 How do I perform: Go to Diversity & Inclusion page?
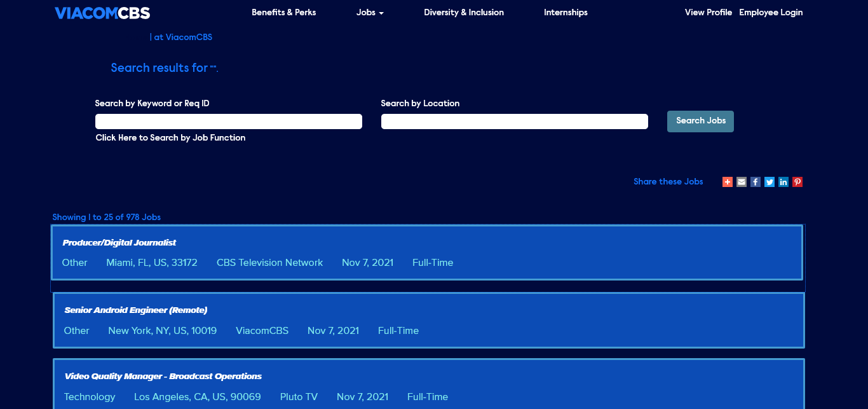click(464, 13)
